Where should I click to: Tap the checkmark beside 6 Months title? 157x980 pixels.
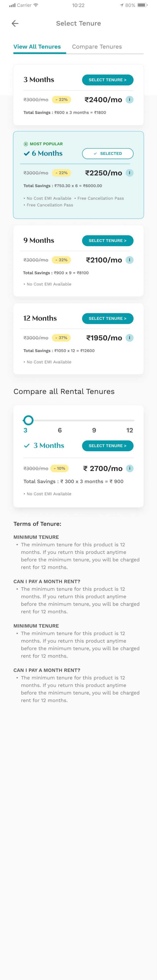27,154
